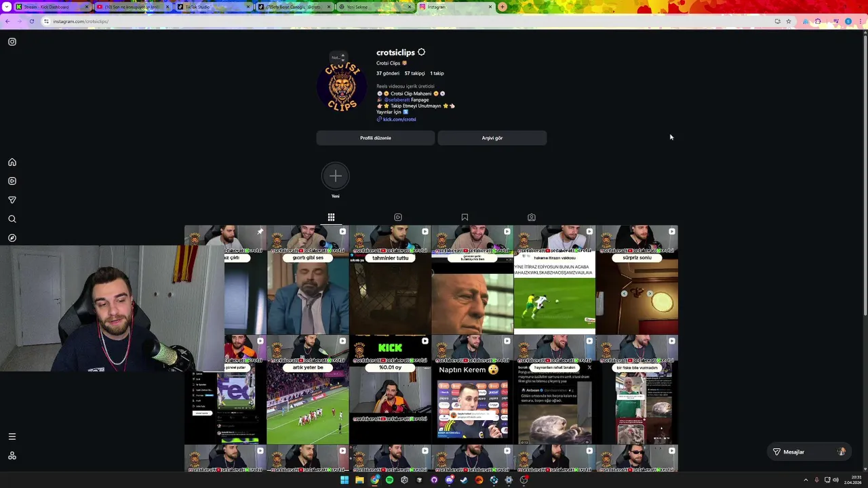Add new highlight with the plus circle
Screen dimensions: 868x488
coord(335,176)
